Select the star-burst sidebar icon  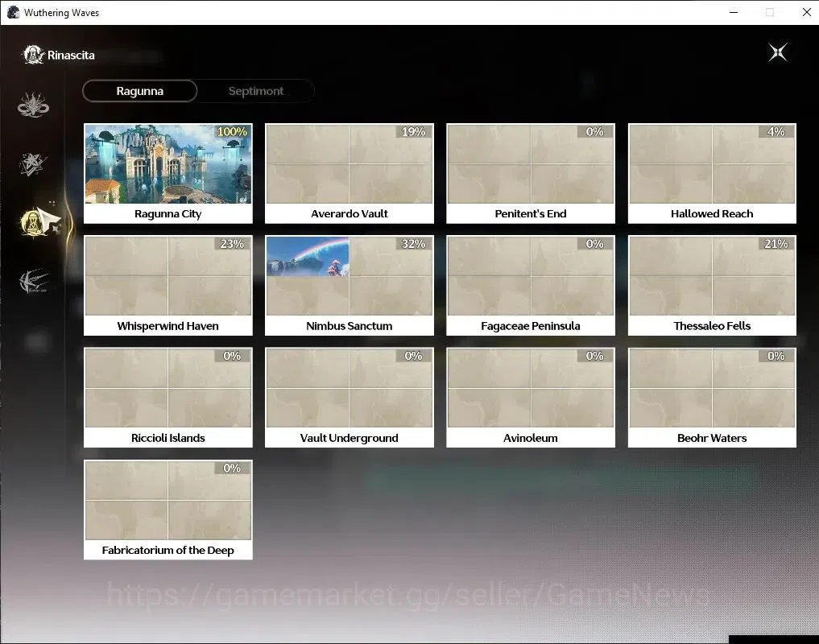(33, 164)
